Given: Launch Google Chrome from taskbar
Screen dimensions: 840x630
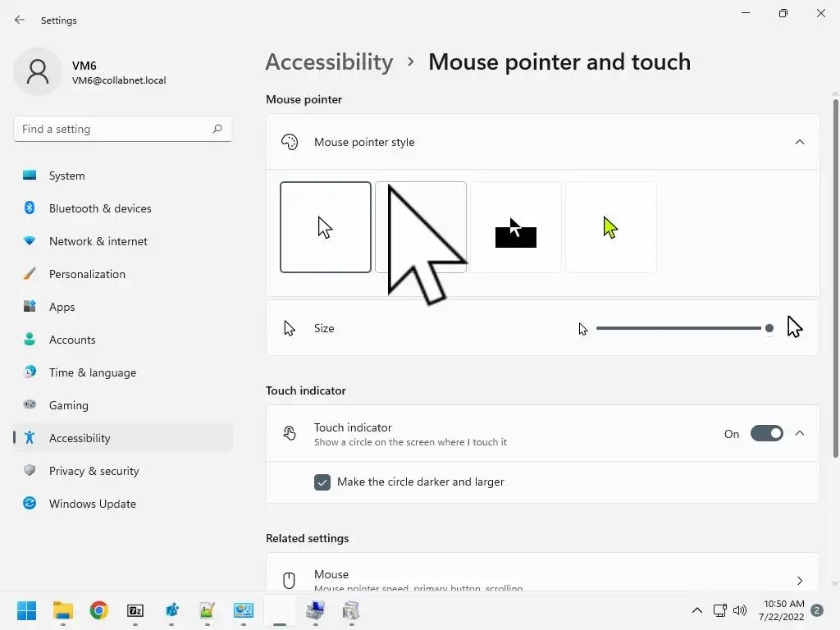Looking at the screenshot, I should 99,610.
